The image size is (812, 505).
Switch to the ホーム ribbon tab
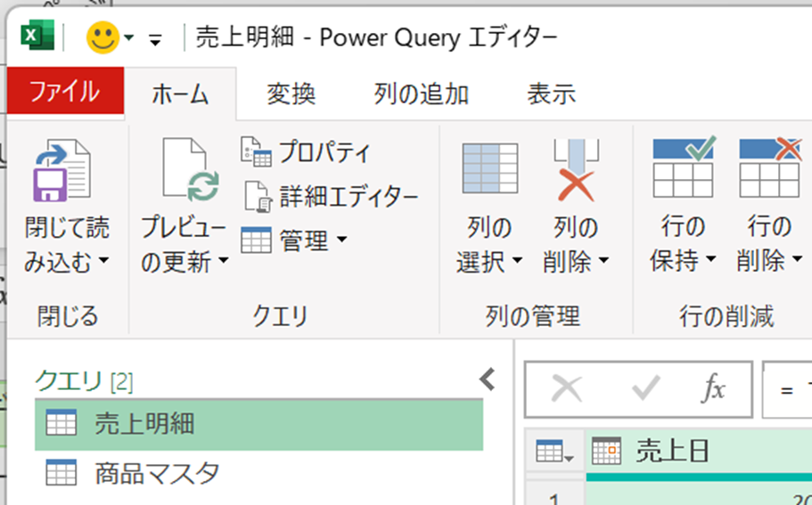tap(180, 94)
